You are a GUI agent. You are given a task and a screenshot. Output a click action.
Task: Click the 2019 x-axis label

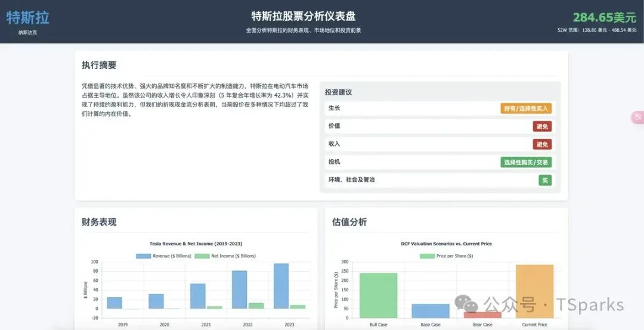tap(123, 325)
